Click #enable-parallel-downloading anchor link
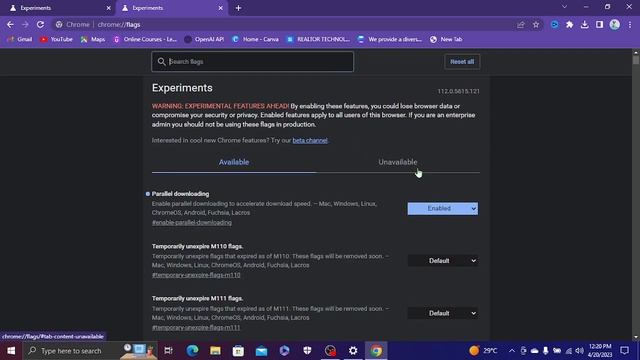The width and height of the screenshot is (640, 360). (x=192, y=222)
